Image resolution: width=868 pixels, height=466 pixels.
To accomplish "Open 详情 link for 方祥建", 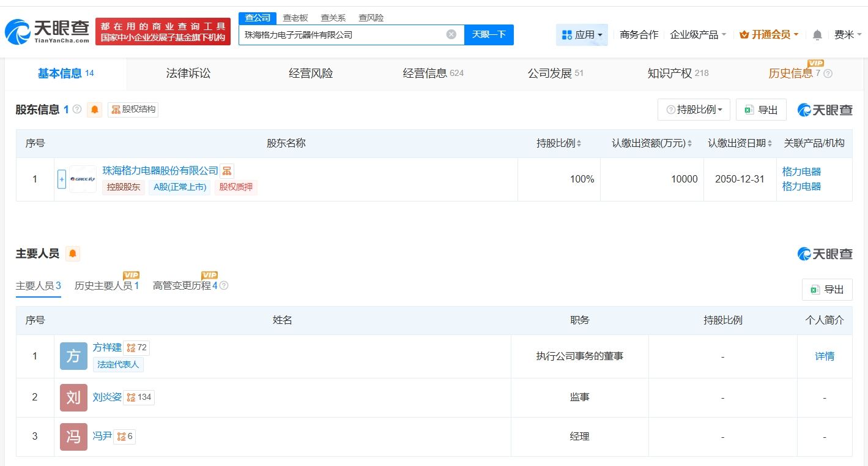I will [x=825, y=356].
